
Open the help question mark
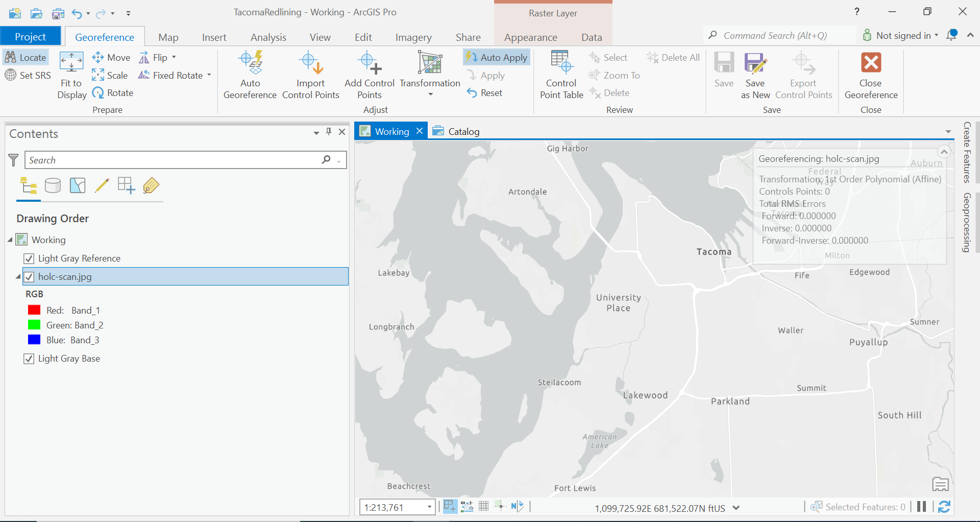(x=857, y=12)
